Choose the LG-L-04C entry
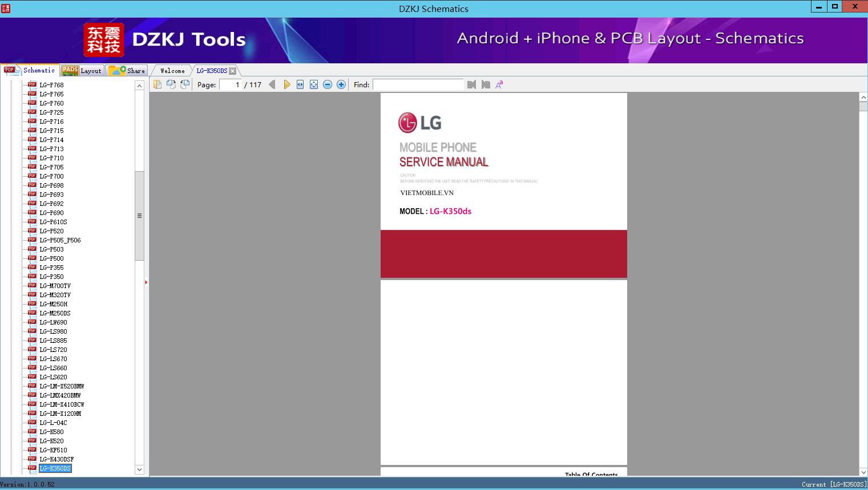The height and width of the screenshot is (490, 868). click(53, 423)
